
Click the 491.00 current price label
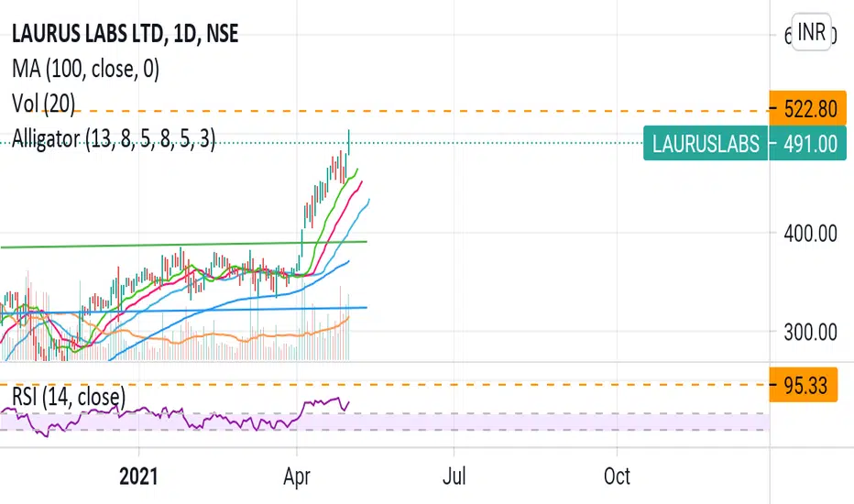[807, 144]
